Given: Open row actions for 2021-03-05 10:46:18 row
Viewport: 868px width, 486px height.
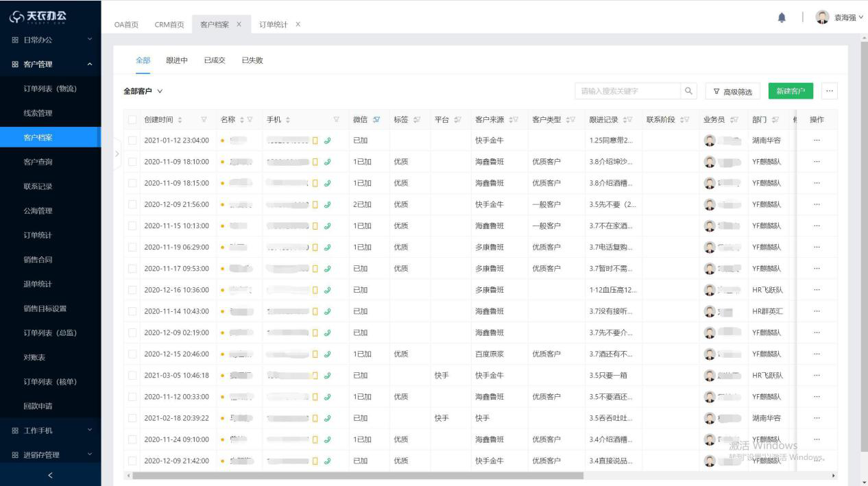Looking at the screenshot, I should 817,375.
